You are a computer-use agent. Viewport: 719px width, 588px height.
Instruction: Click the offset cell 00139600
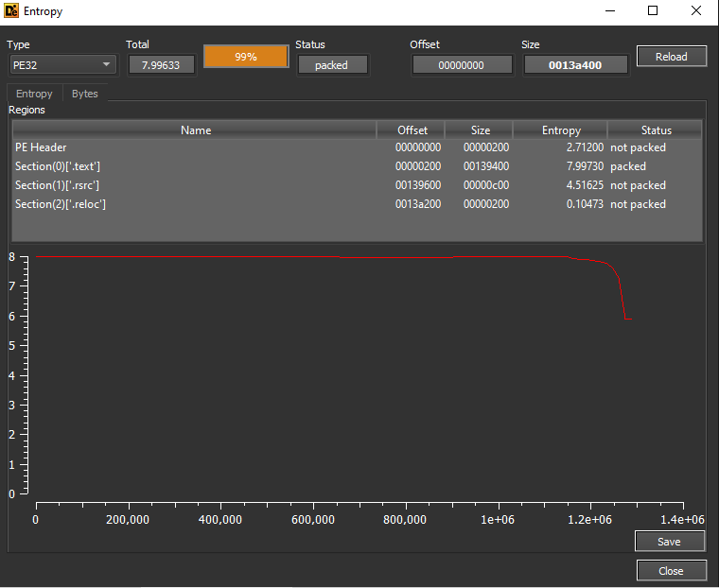pos(418,185)
